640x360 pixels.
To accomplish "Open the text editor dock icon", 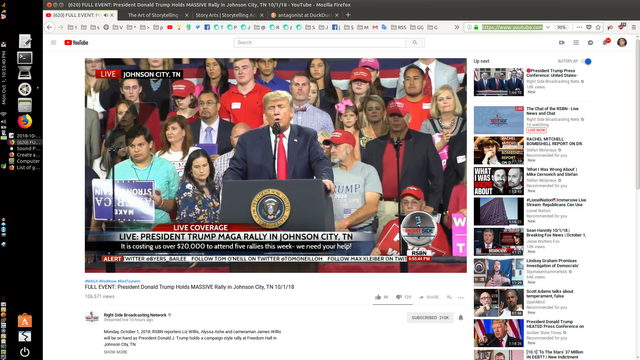I will click(24, 41).
